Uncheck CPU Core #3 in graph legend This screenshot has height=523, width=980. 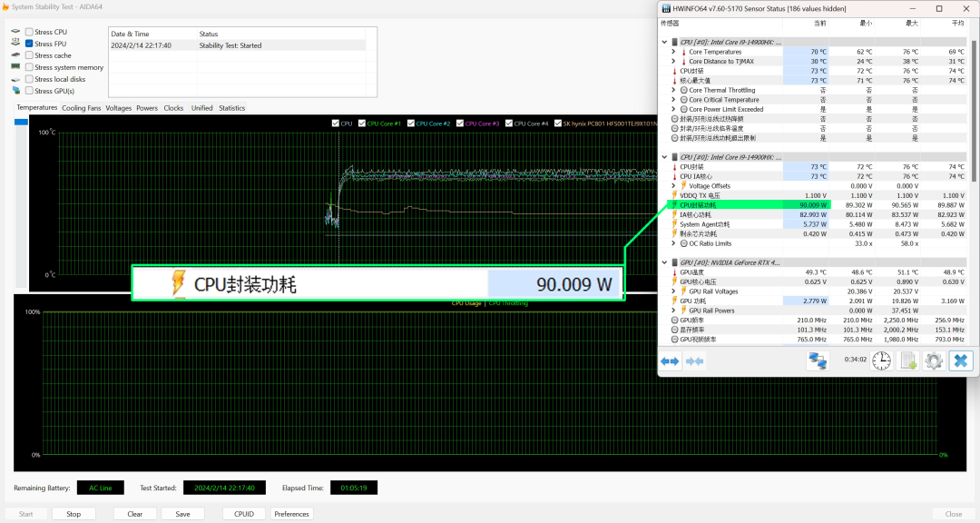460,123
